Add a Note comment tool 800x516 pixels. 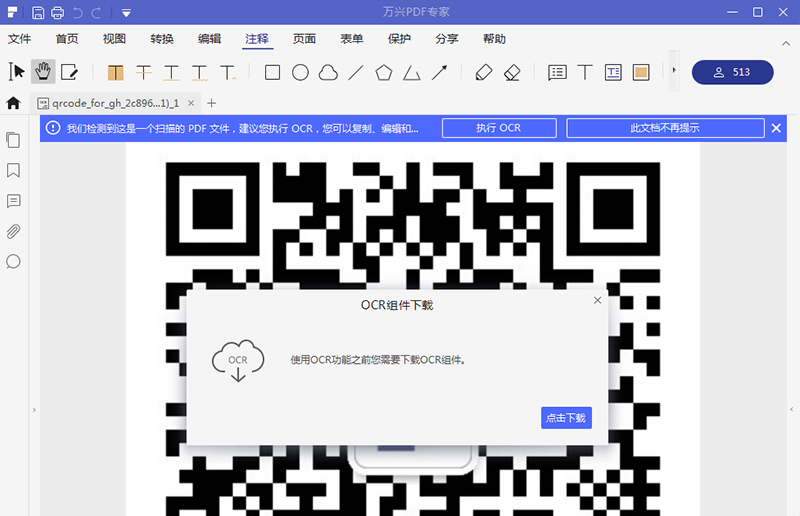557,72
